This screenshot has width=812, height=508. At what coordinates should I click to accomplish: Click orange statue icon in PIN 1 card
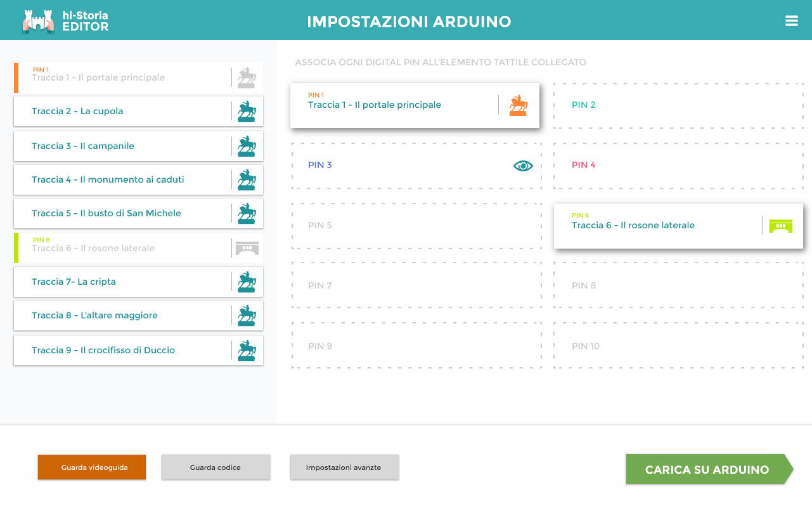(x=519, y=105)
